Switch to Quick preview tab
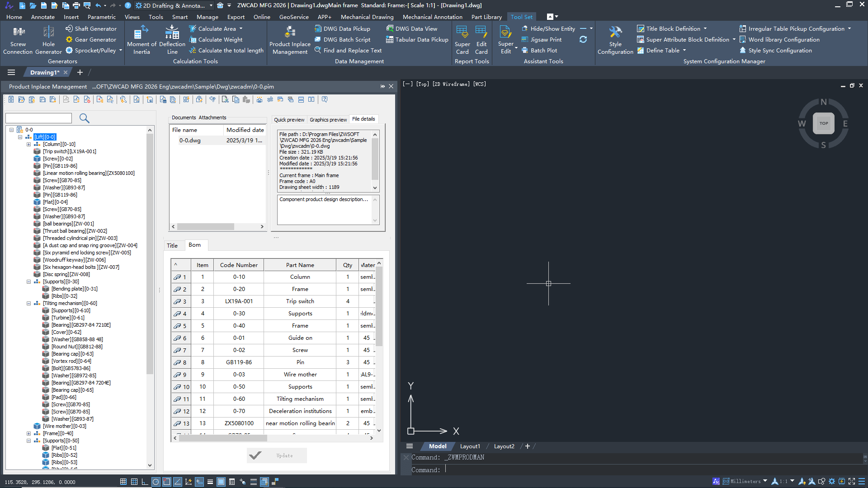Viewport: 868px width, 488px height. click(x=289, y=120)
